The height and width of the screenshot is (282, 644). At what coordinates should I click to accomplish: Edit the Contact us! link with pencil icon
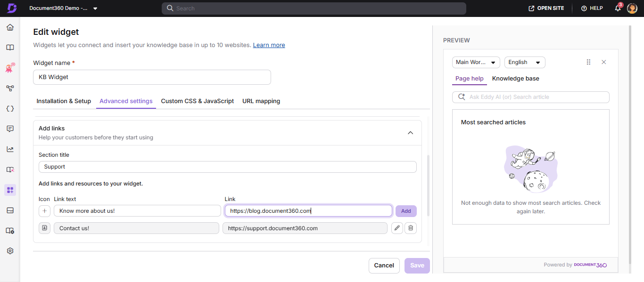[397, 228]
